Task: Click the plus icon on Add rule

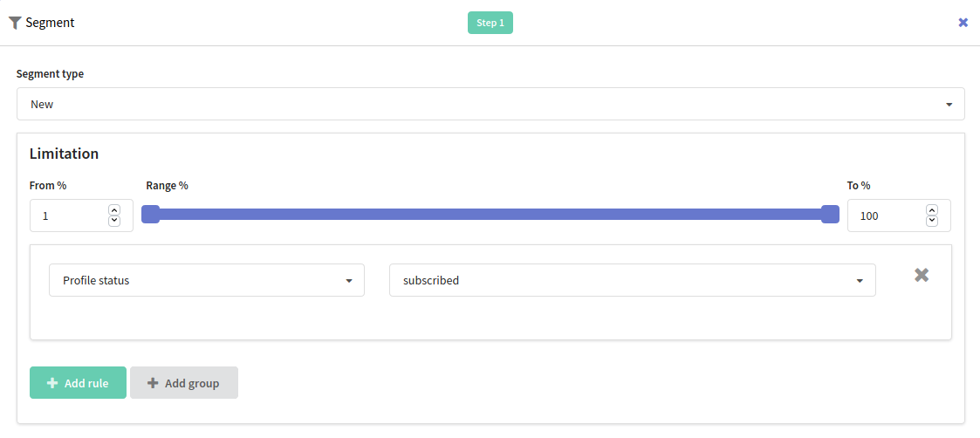Action: [52, 383]
